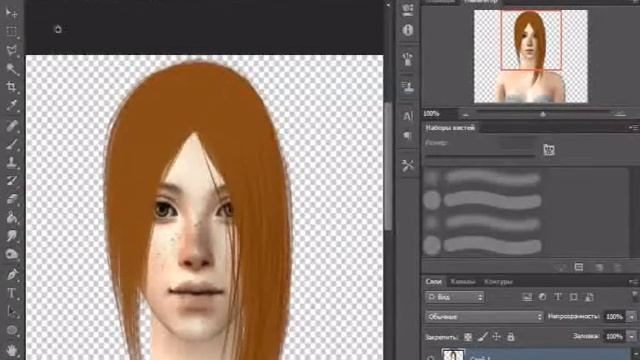Screen dimensions: 640x360
Task: Open the Обычные blend mode dropdown
Action: point(484,316)
